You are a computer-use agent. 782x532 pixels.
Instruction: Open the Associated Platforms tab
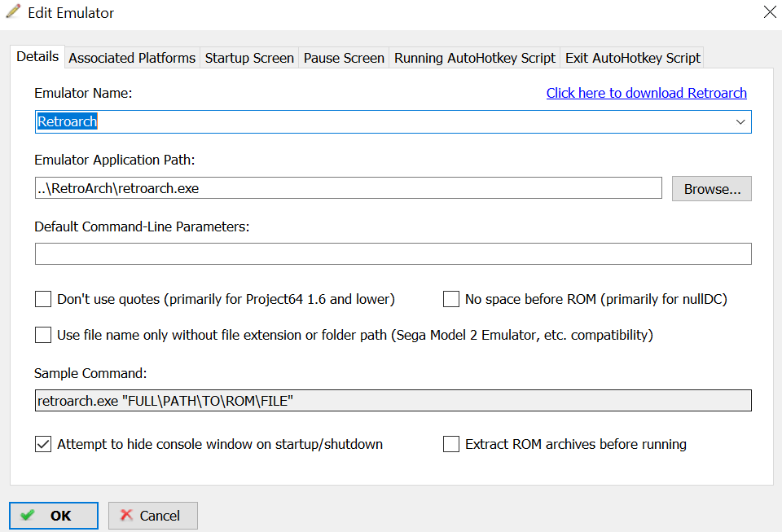[x=132, y=58]
